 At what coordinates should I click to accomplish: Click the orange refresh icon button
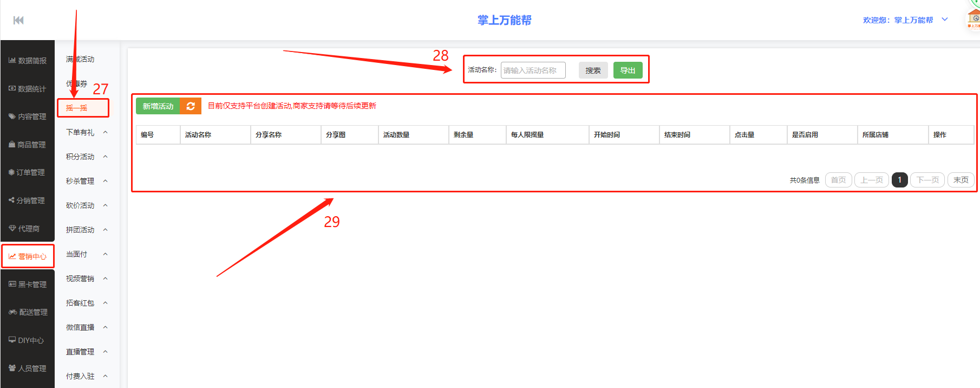coord(191,106)
